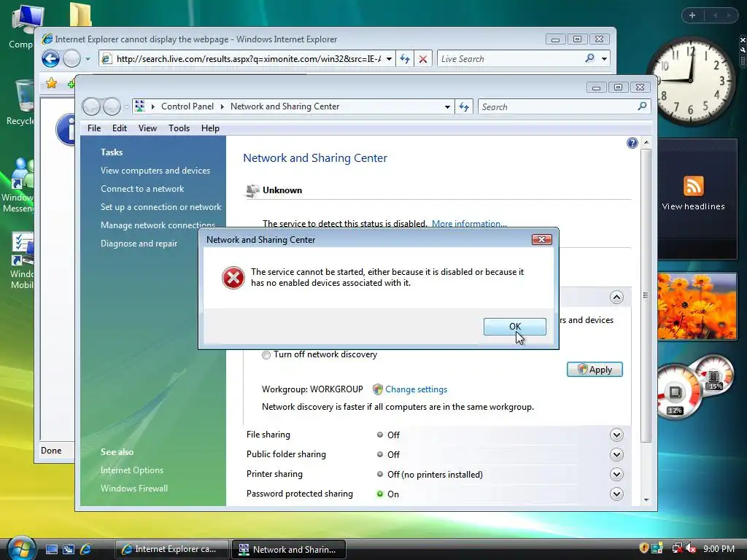Click the security shield tray icon
Image resolution: width=747 pixels, height=560 pixels.
point(643,548)
